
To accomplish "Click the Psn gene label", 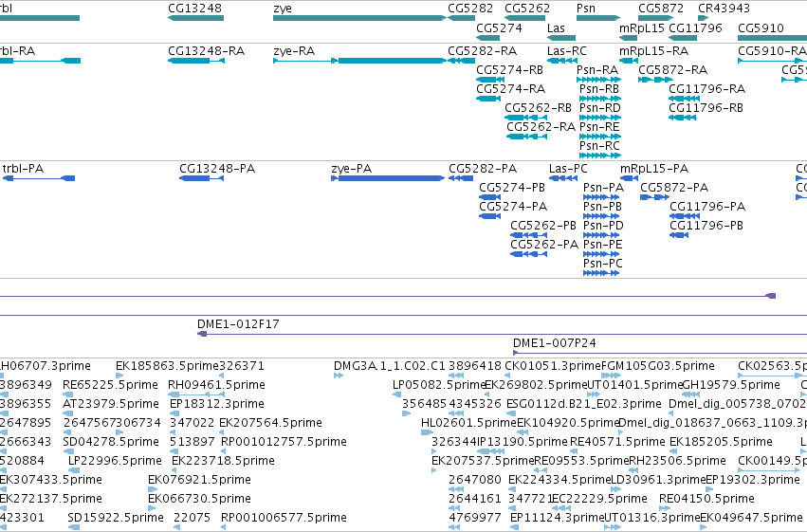I will point(586,9).
